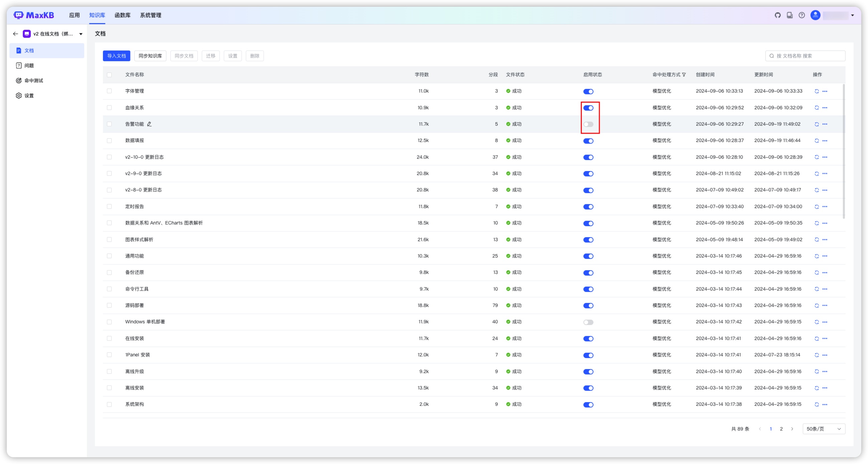Enable the 告警功能 document toggle
Image resolution: width=868 pixels, height=464 pixels.
pos(588,124)
